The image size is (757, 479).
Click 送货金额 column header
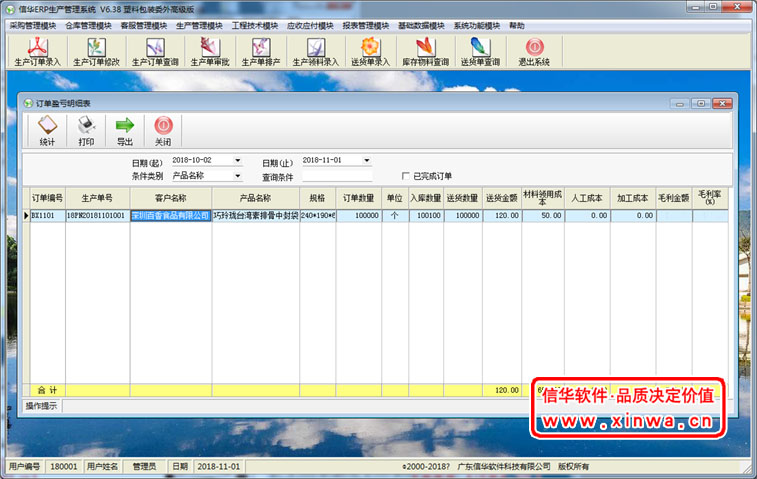502,198
